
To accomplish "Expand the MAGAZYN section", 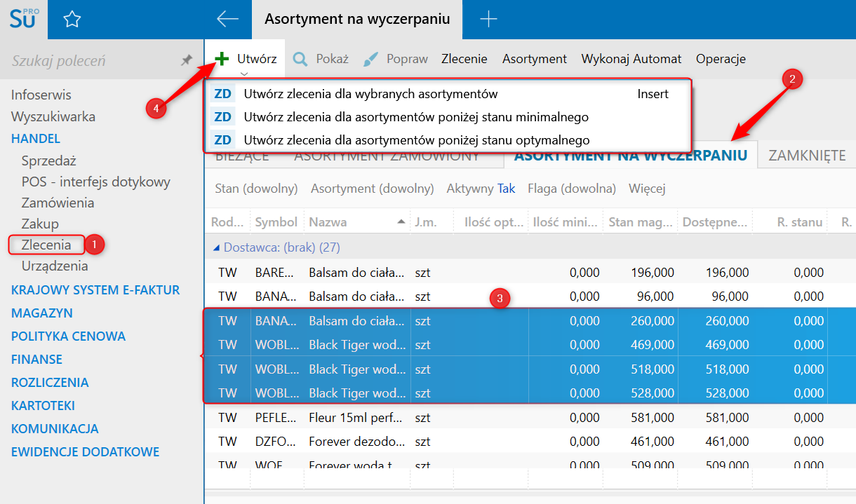I will [x=42, y=313].
